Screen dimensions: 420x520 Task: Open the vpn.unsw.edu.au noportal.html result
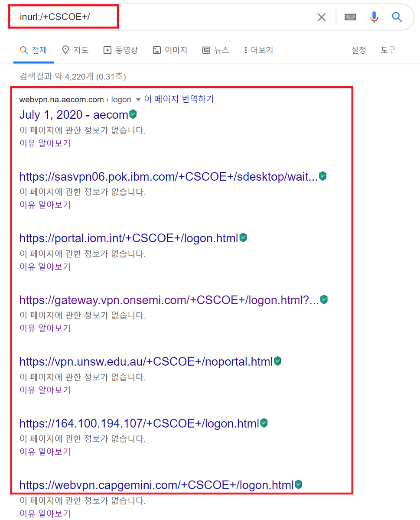[x=146, y=361]
